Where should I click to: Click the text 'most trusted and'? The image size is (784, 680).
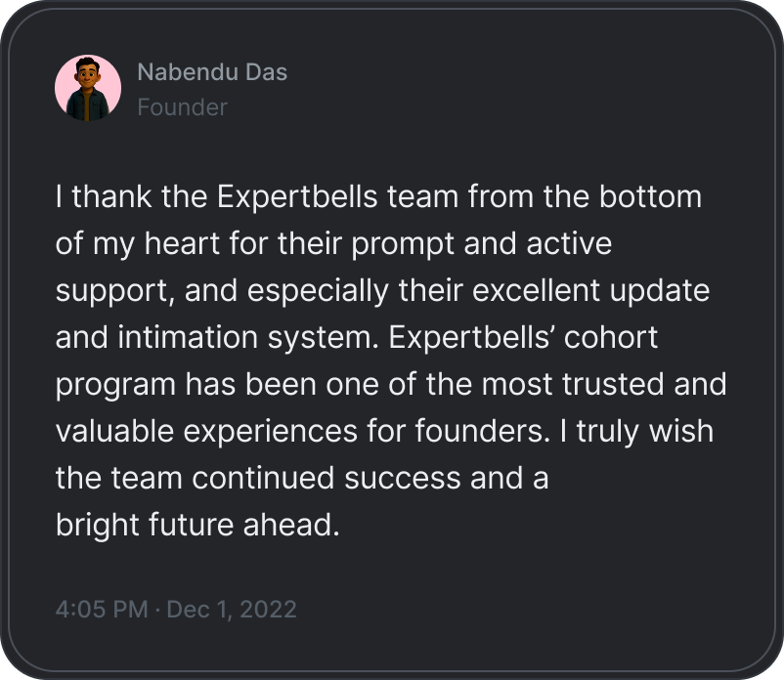[604, 384]
